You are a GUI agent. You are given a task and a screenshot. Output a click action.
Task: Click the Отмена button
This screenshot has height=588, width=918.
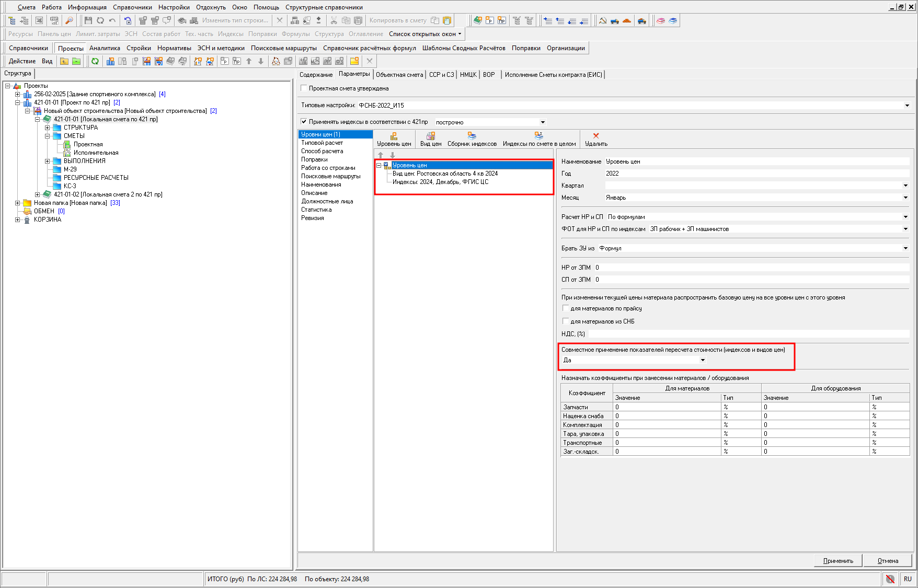[888, 561]
